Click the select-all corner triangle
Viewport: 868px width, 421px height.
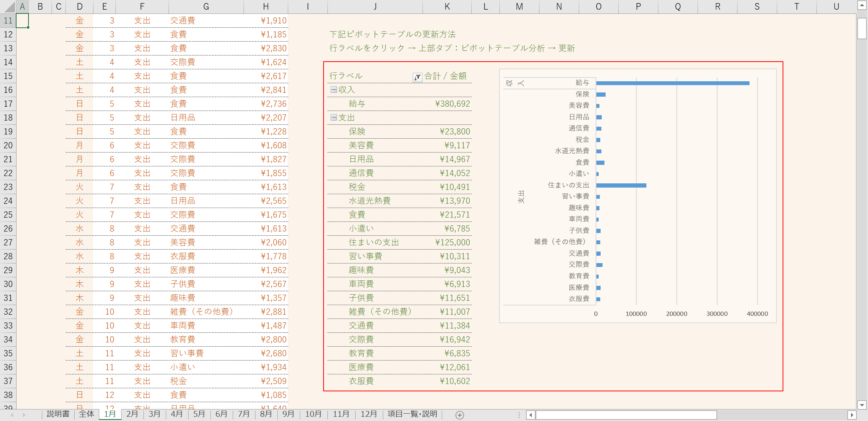(x=10, y=7)
